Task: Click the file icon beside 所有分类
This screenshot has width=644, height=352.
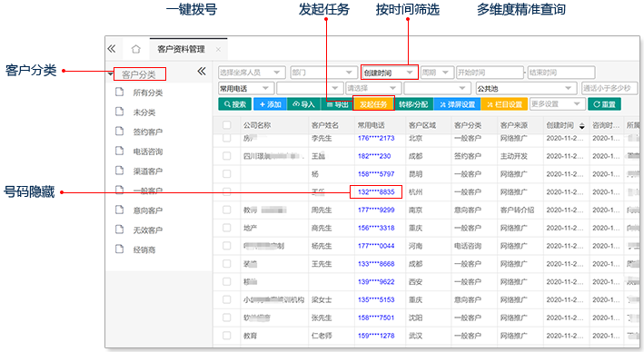Action: [120, 92]
